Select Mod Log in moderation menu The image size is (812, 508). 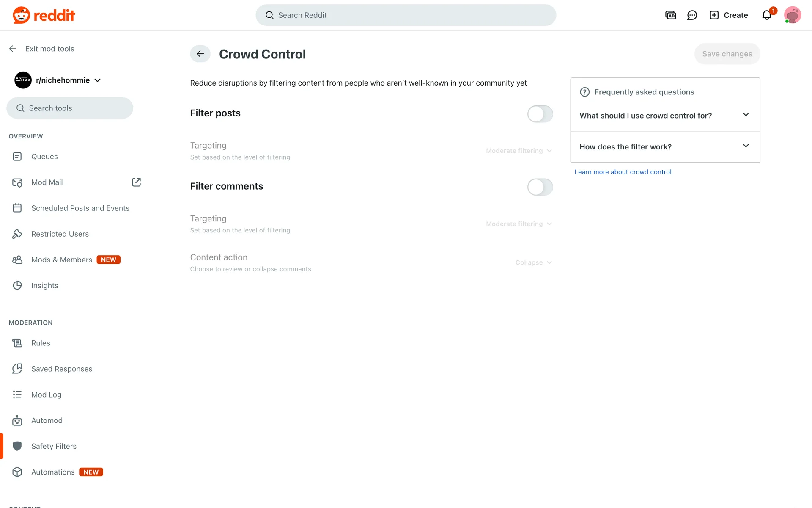46,395
